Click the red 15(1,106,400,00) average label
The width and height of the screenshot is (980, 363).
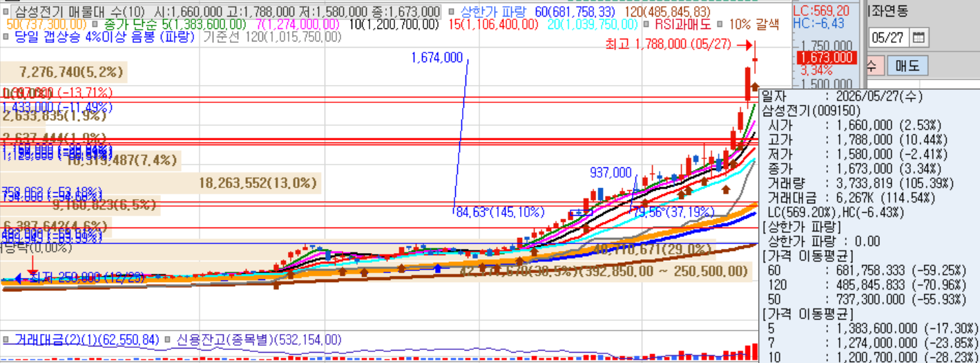[x=493, y=24]
